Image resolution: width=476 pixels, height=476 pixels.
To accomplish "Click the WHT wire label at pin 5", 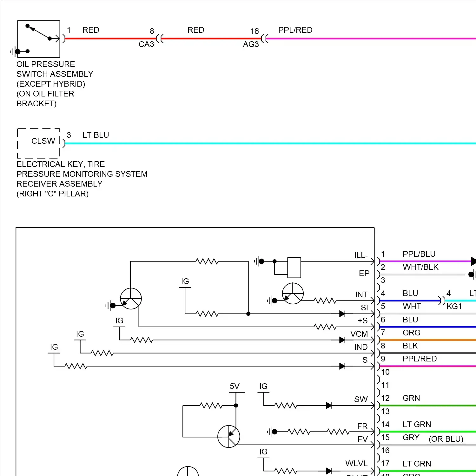I will pos(412,306).
